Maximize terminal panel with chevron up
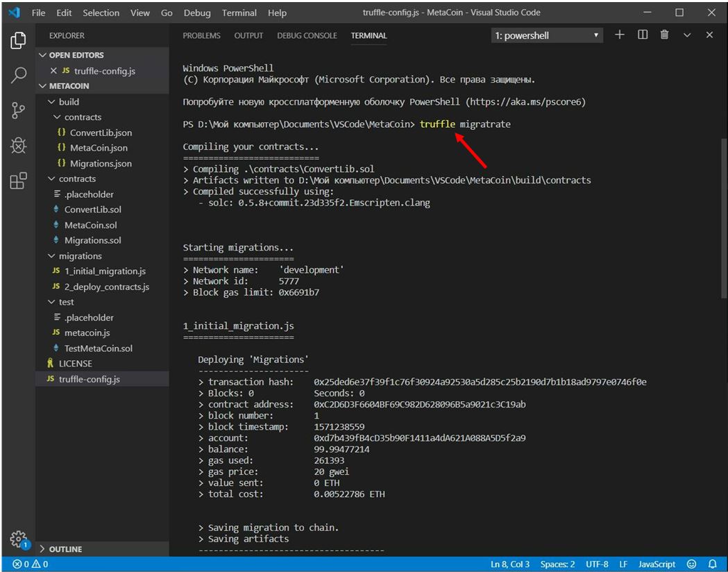The image size is (728, 572). [x=687, y=35]
